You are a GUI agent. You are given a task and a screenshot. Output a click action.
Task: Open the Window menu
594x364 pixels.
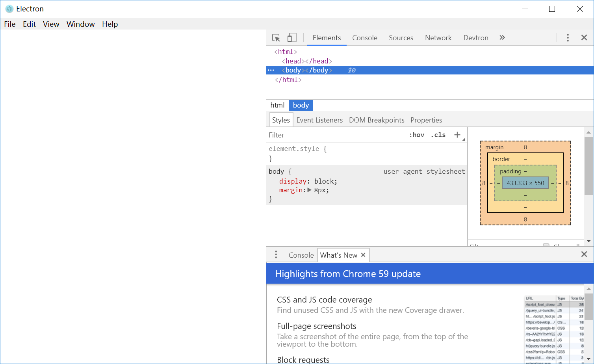(81, 24)
